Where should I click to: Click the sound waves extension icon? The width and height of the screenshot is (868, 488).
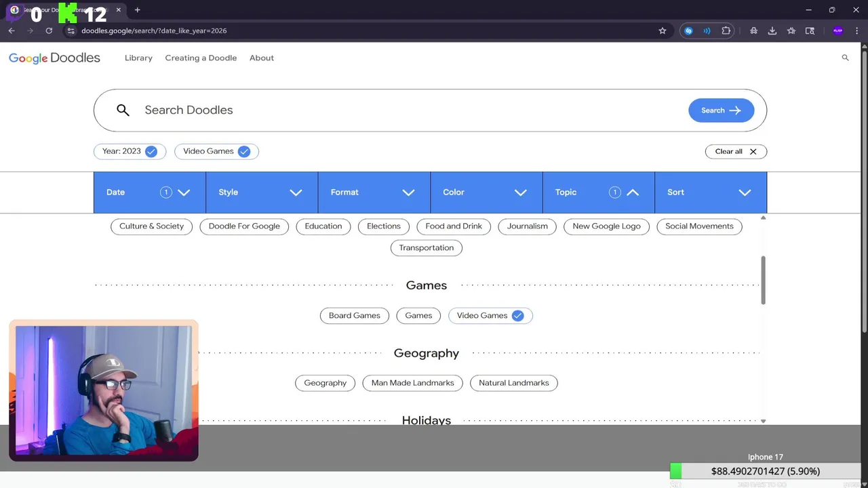pos(707,30)
